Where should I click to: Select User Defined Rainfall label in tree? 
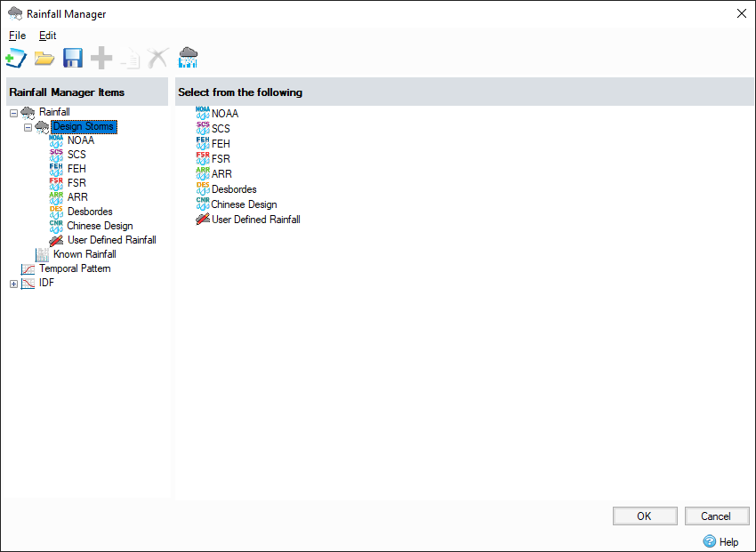[112, 240]
